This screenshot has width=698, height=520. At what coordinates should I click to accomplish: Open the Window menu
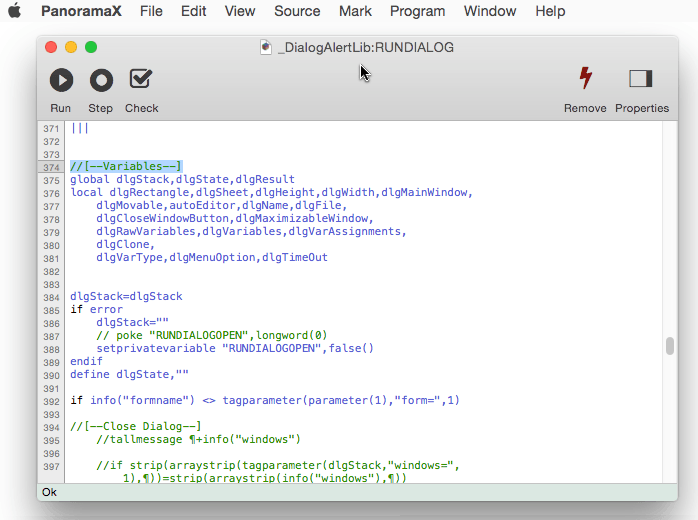[x=490, y=12]
